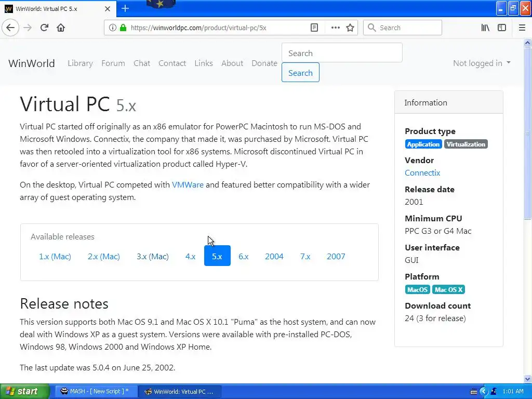Select the 1.x (Mac) release
Viewport: 532px width, 399px height.
(55, 256)
